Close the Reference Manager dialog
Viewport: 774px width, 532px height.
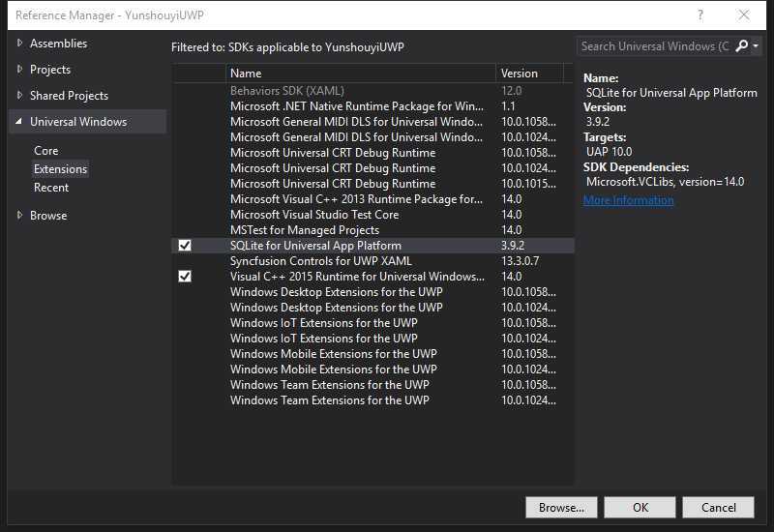[x=743, y=15]
